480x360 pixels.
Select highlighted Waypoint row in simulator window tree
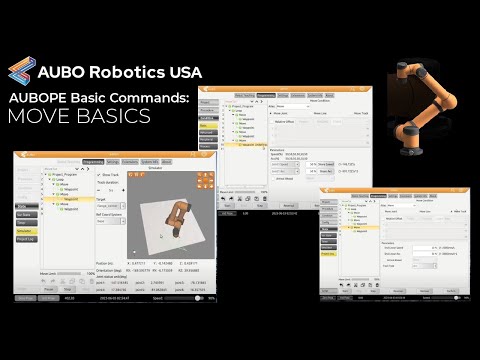pos(68,199)
